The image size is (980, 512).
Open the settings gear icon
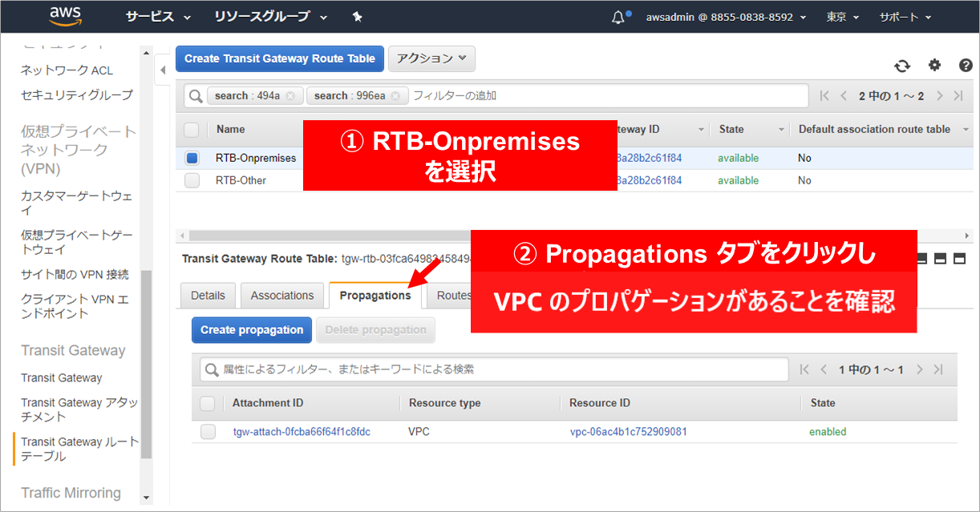(934, 66)
